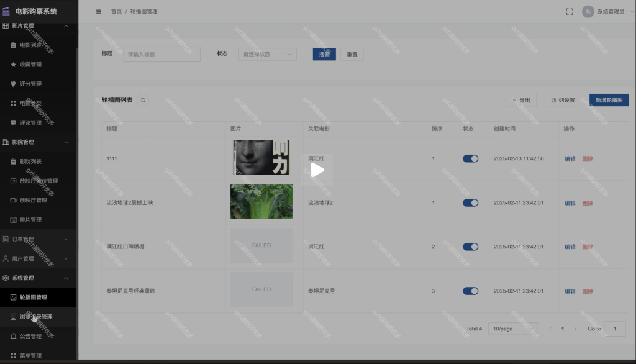Click the 请输入标题 input field
The height and width of the screenshot is (364, 636).
click(x=162, y=54)
